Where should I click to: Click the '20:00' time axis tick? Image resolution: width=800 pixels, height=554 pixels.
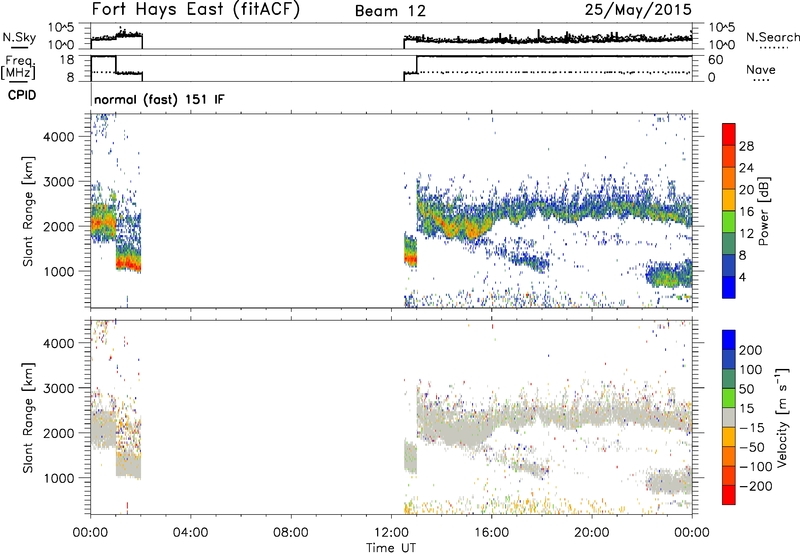[592, 533]
